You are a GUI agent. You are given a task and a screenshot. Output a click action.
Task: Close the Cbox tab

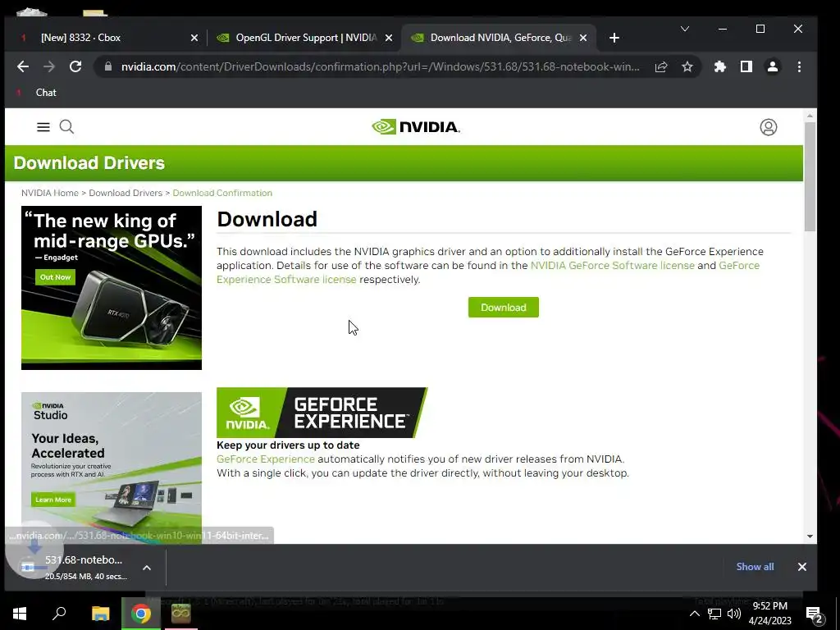[x=194, y=38]
